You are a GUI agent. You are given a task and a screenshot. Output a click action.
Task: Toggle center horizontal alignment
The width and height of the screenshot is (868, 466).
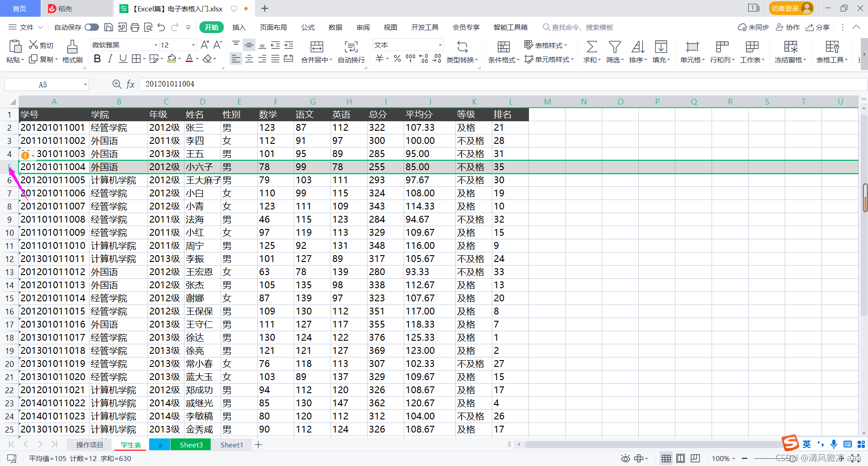click(x=249, y=59)
